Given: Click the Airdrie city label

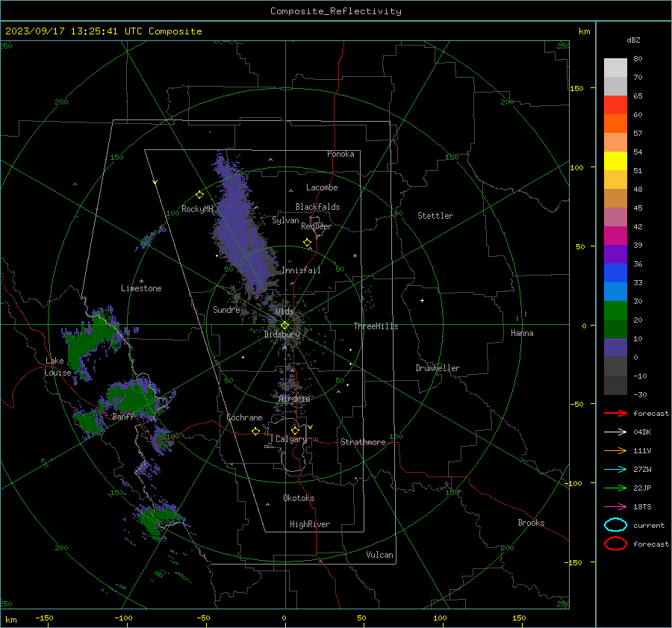Looking at the screenshot, I should coord(294,399).
